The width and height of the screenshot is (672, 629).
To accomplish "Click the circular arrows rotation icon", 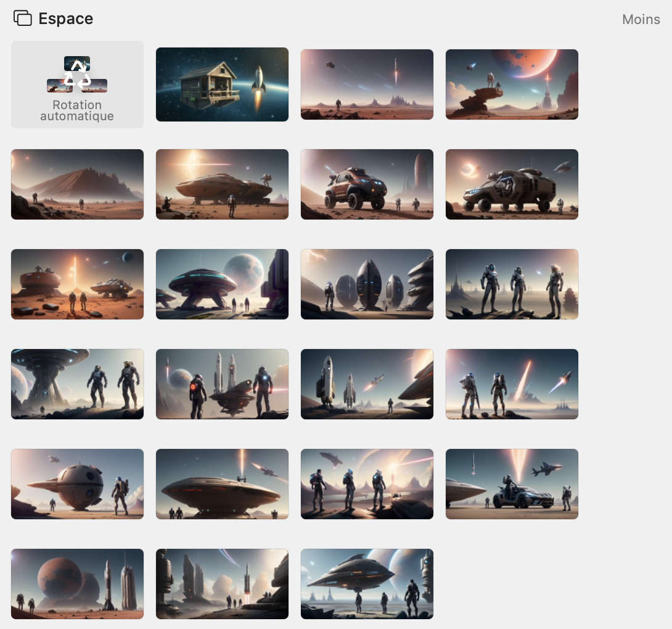I will pos(77,74).
